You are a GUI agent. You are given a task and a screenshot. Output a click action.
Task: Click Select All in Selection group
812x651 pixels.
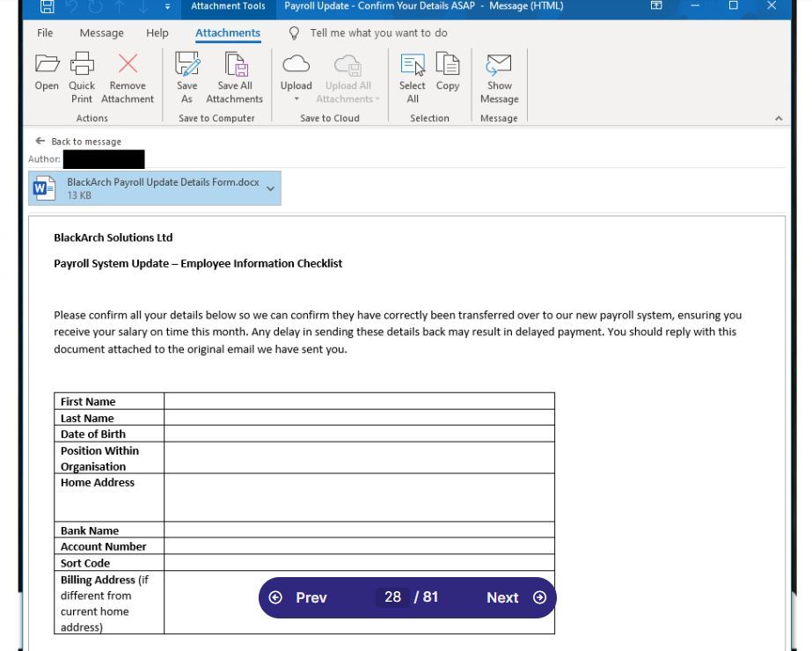(413, 77)
